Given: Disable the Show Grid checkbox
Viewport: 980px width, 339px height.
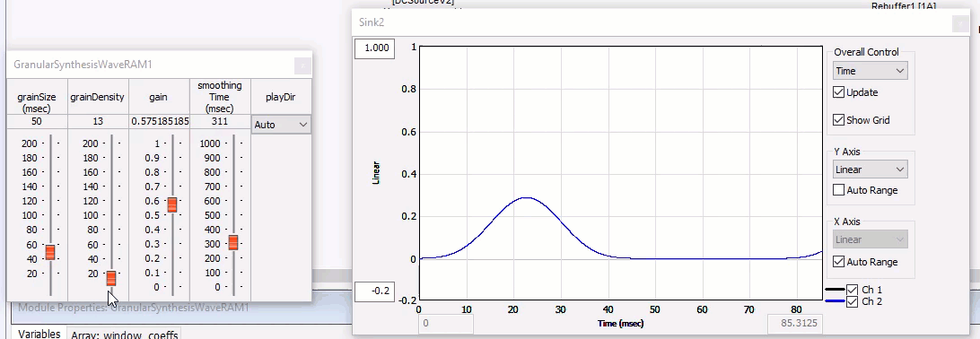Looking at the screenshot, I should pyautogui.click(x=839, y=120).
